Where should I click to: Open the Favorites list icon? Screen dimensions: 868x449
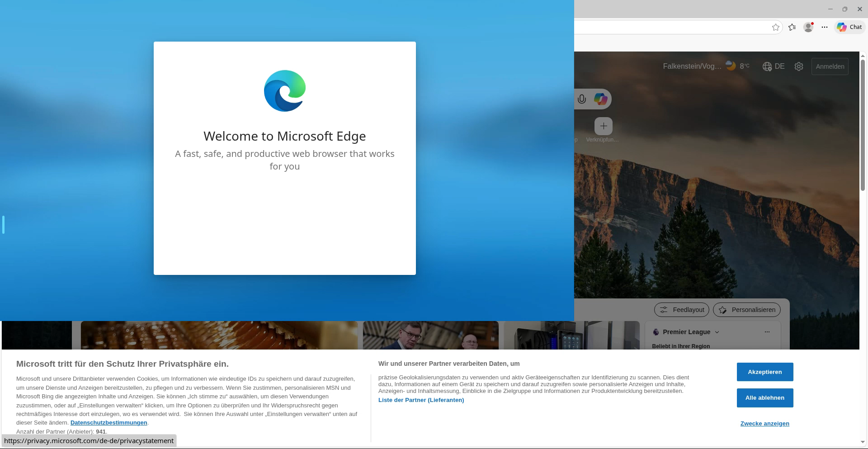click(x=792, y=27)
